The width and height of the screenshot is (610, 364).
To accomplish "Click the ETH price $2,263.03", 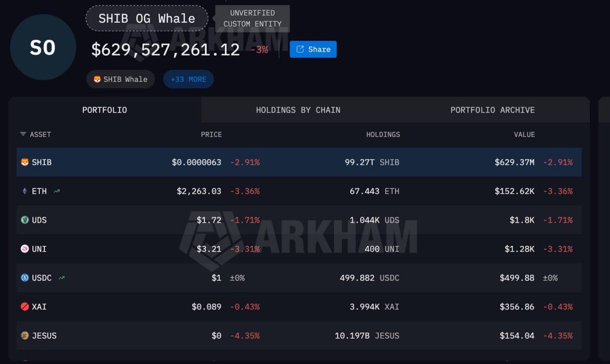I will click(x=199, y=191).
